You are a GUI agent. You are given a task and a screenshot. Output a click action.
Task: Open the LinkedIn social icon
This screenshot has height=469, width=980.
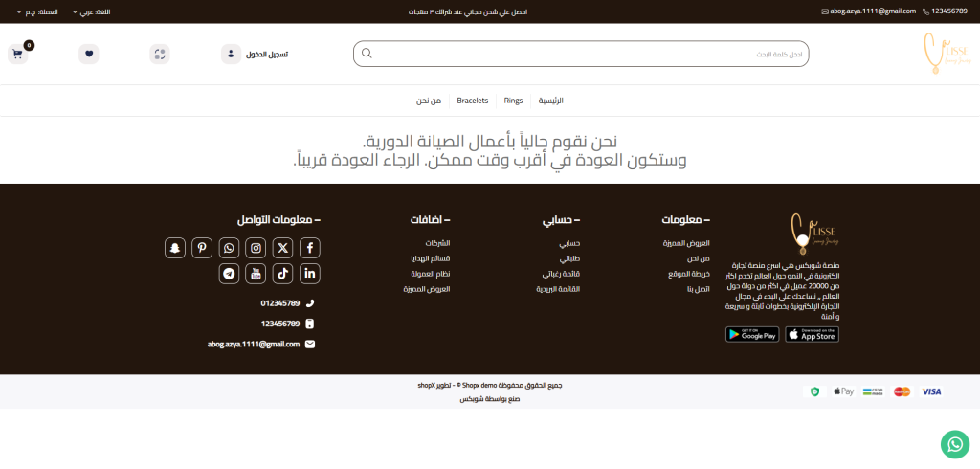[309, 274]
